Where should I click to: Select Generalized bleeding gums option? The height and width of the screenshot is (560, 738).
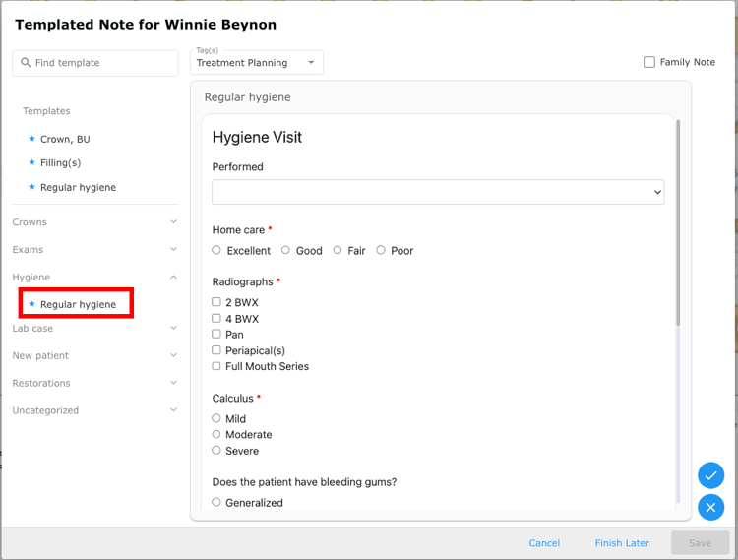tap(216, 502)
